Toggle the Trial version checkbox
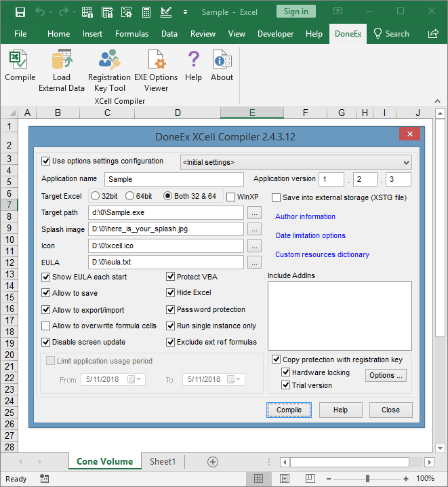The image size is (448, 487). (285, 385)
